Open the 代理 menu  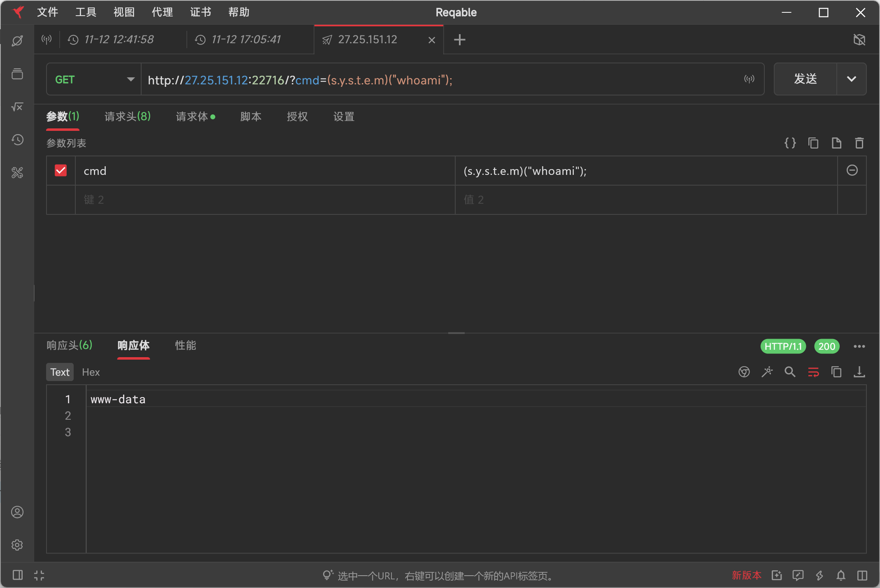coord(162,12)
